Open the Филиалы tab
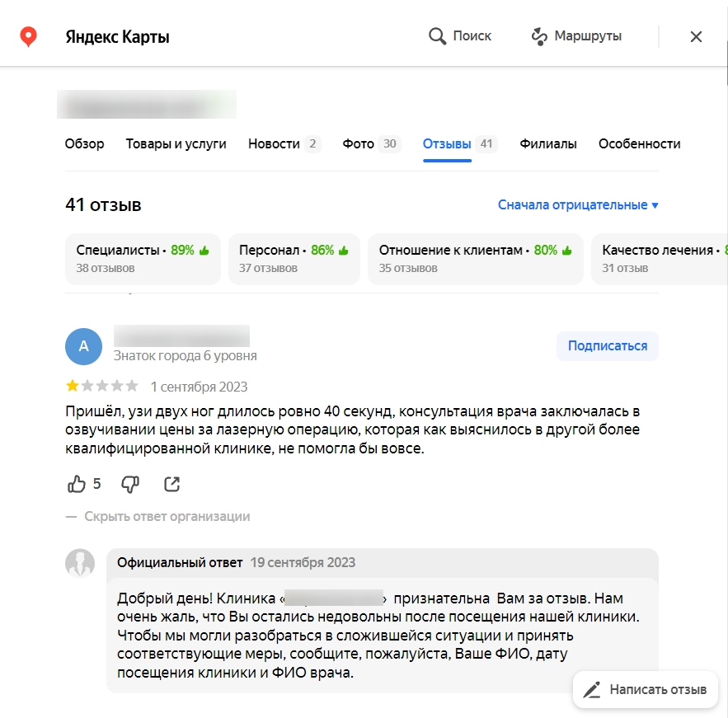This screenshot has width=728, height=718. point(547,144)
